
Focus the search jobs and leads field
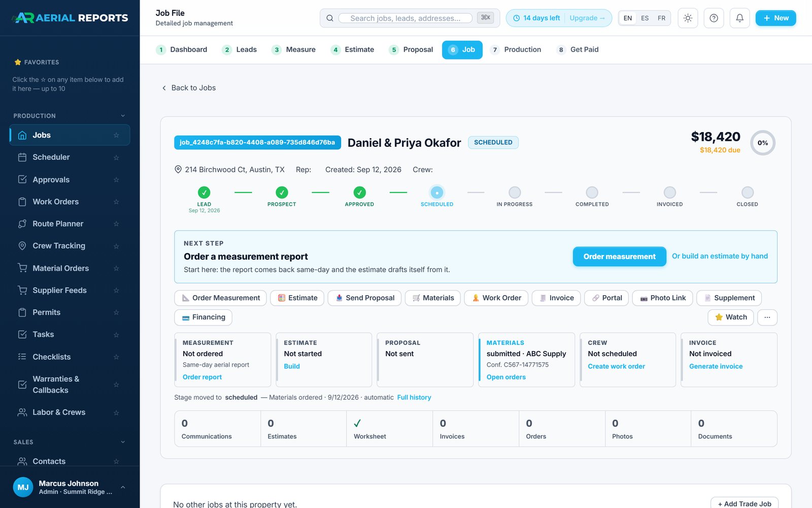tap(405, 18)
